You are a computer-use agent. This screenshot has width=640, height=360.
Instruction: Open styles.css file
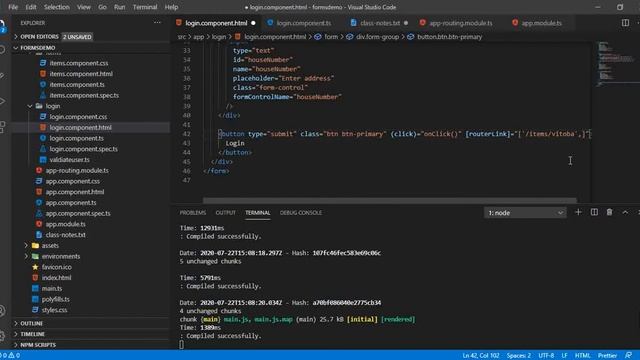54,310
